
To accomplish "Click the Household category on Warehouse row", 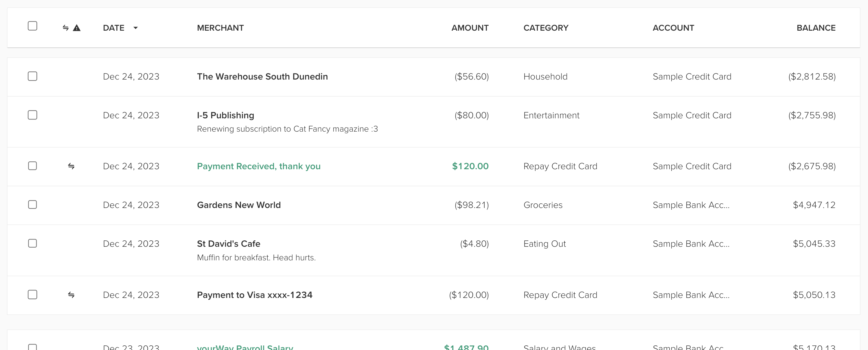I will click(545, 76).
